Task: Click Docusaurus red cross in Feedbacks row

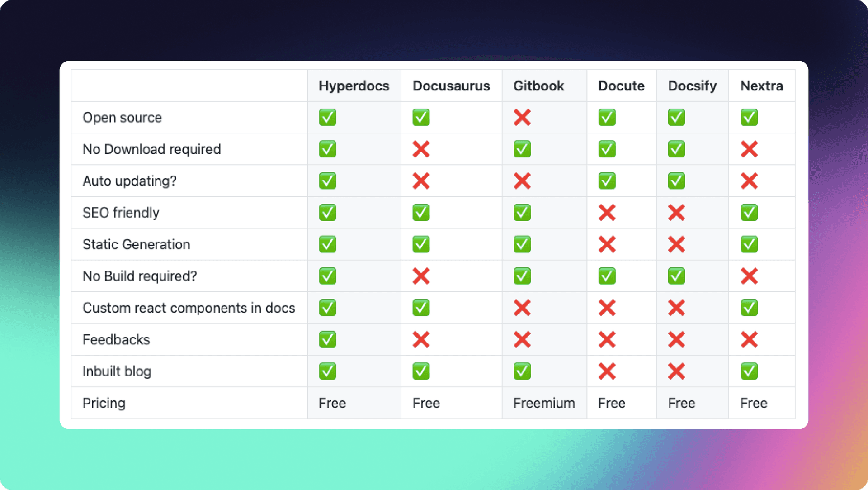Action: [x=420, y=340]
